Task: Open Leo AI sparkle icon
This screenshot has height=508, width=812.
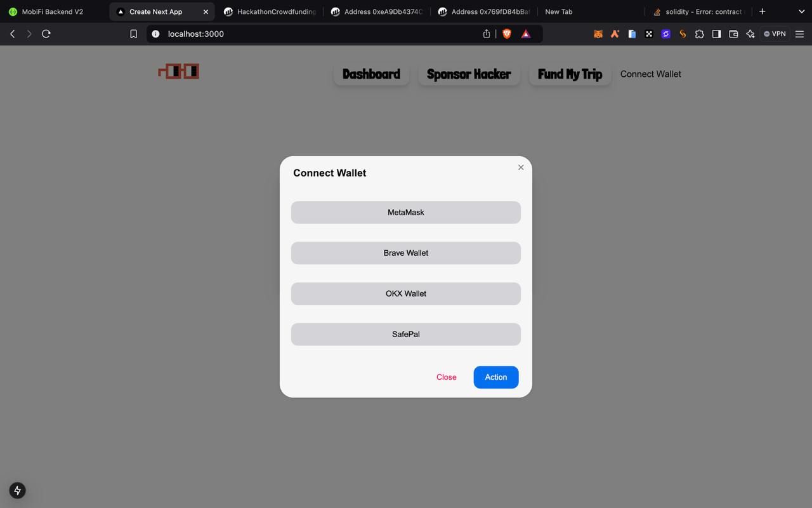Action: click(x=750, y=34)
